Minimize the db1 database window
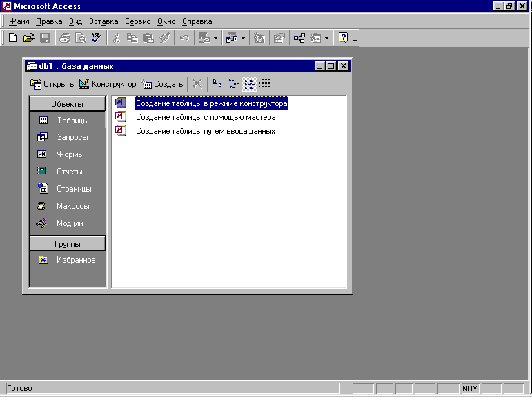The image size is (532, 397). tap(319, 65)
